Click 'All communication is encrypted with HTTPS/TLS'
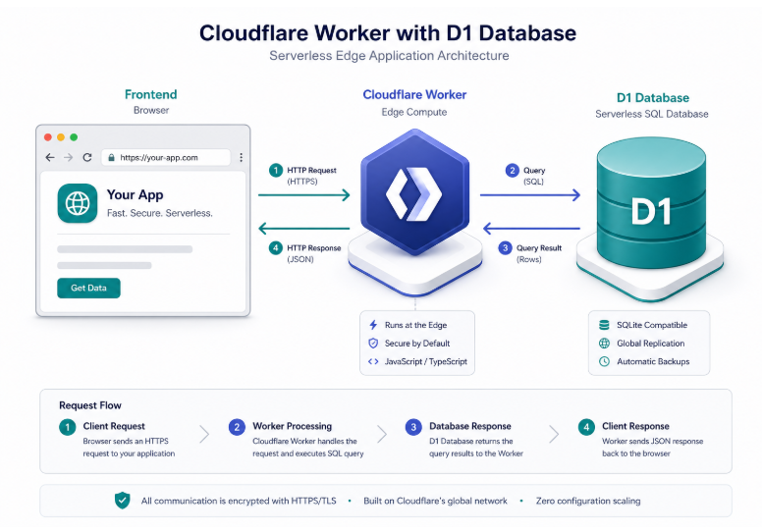The height and width of the screenshot is (532, 762). [239, 501]
